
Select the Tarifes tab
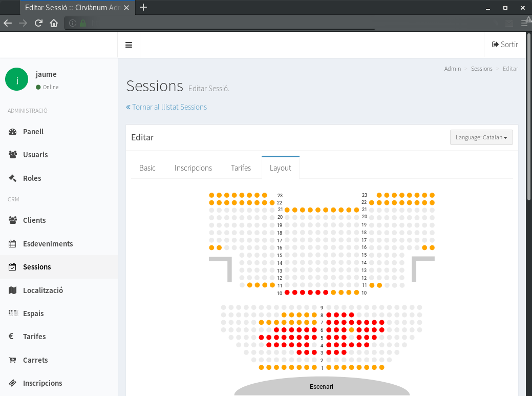pyautogui.click(x=241, y=168)
